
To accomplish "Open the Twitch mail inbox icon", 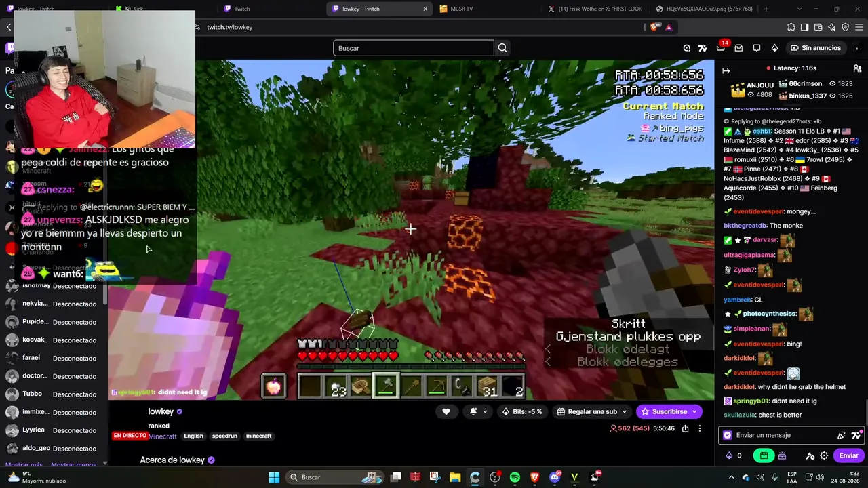I will 738,48.
